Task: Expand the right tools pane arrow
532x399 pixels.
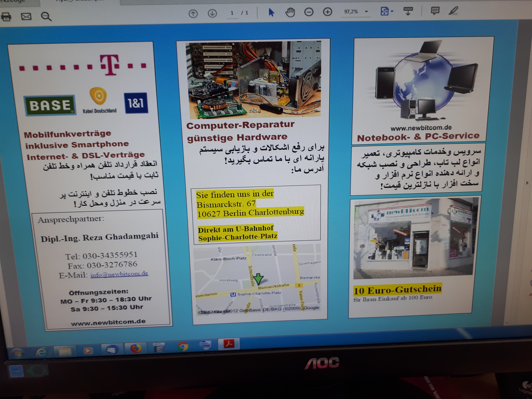Action: coord(527,183)
